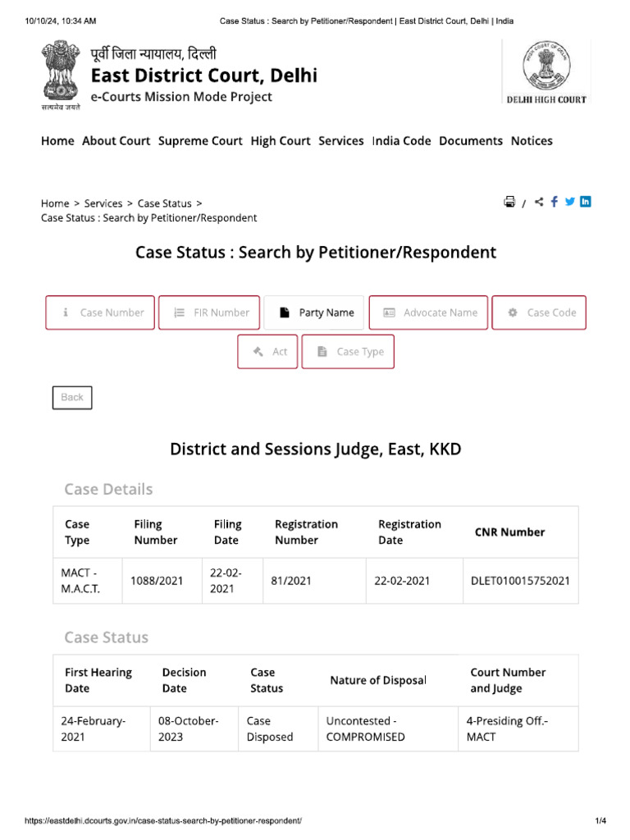Open the Case Type search tab
Image resolution: width=630 pixels, height=840 pixels.
click(x=348, y=352)
